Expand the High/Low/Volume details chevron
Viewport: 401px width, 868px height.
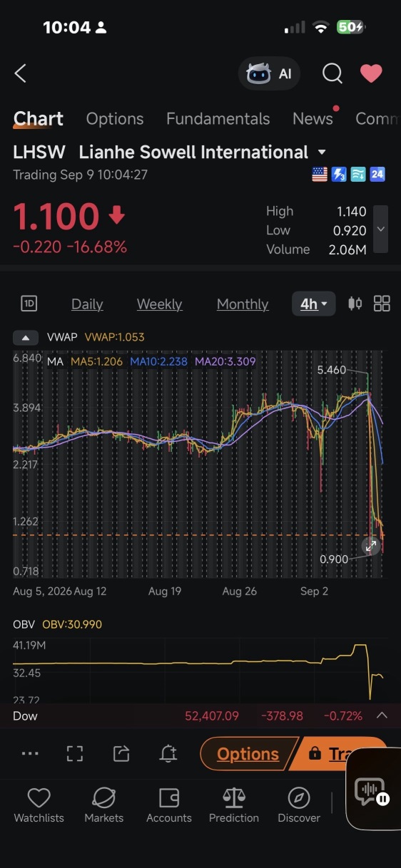tap(381, 229)
